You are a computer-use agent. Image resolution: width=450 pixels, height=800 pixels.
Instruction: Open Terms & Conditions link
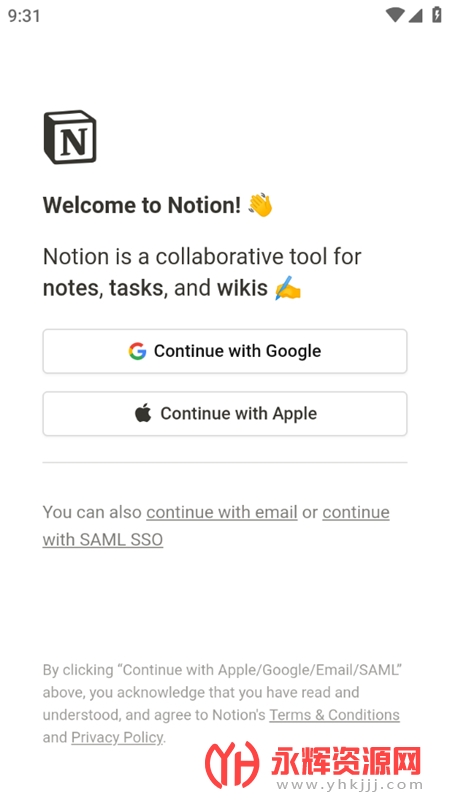click(335, 715)
